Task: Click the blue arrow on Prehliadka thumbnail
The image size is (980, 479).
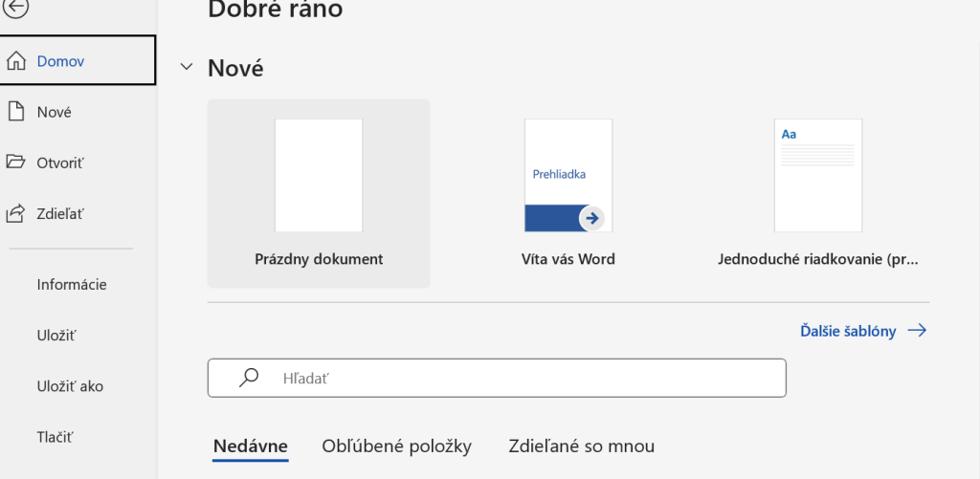Action: pyautogui.click(x=591, y=218)
